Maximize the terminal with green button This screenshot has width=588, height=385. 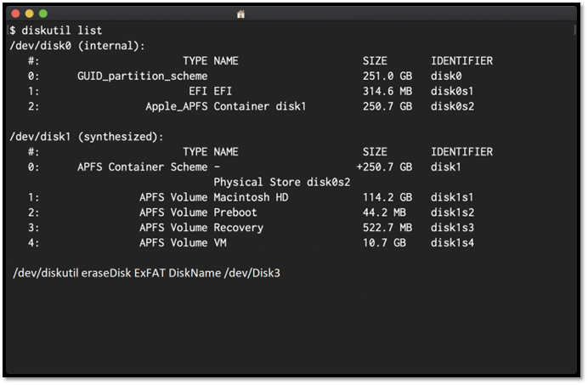(x=43, y=14)
